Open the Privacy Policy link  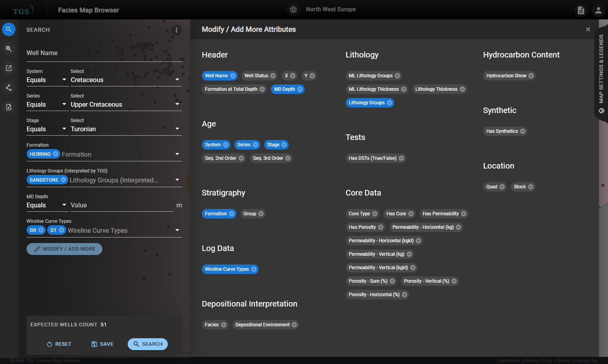538,360
